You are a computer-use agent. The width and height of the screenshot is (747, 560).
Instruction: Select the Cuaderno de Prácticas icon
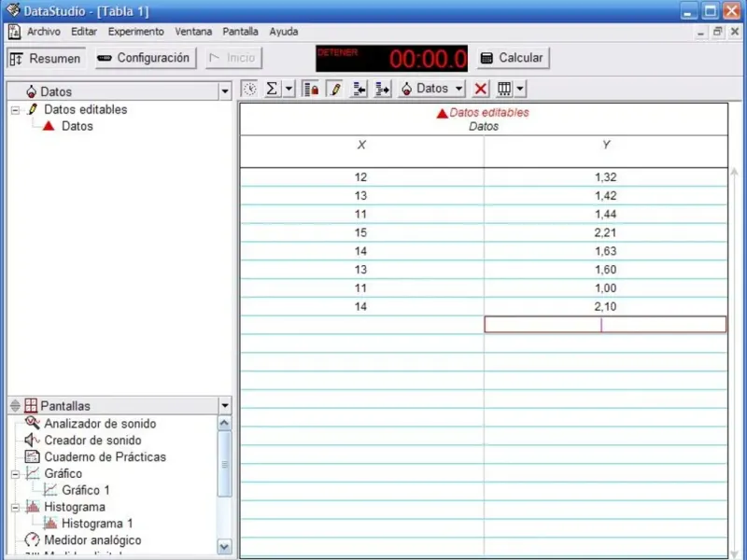(x=32, y=456)
